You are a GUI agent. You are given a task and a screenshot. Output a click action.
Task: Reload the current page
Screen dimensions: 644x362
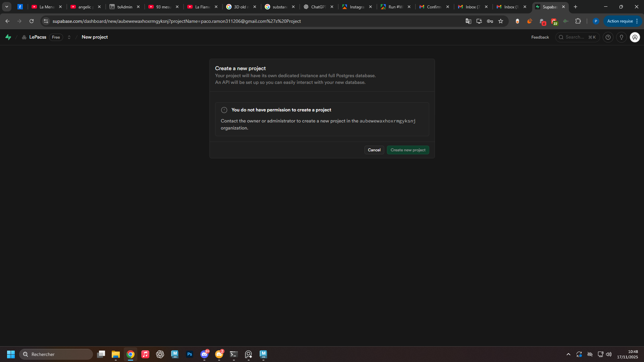pyautogui.click(x=32, y=21)
